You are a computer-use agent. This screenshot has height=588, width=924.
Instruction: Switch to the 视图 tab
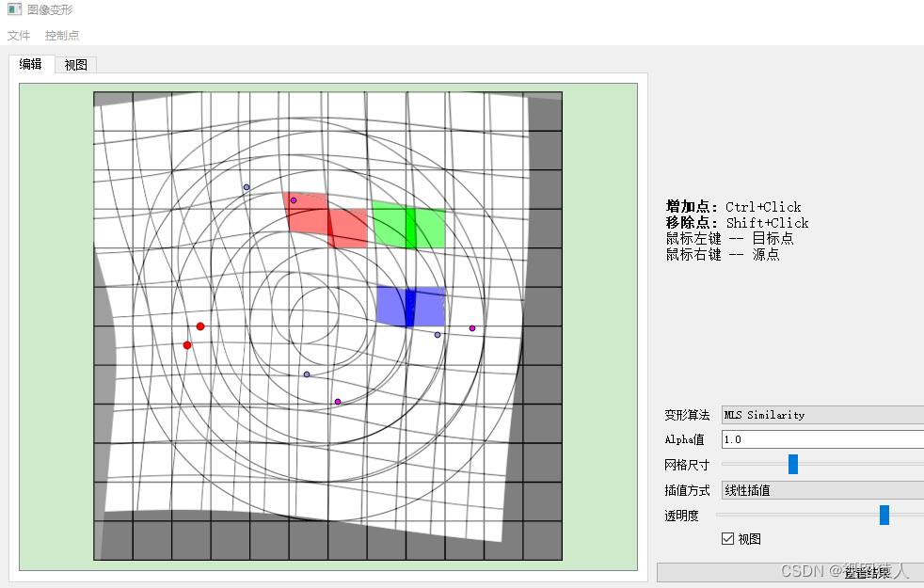click(x=75, y=65)
